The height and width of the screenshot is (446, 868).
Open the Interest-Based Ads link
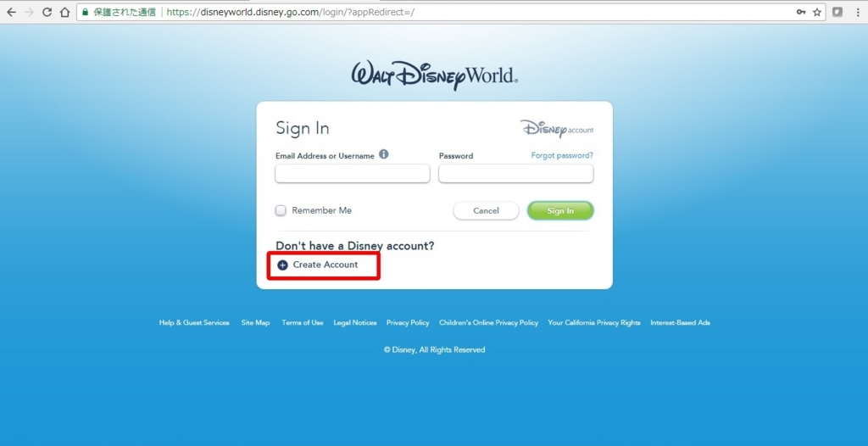pyautogui.click(x=681, y=322)
